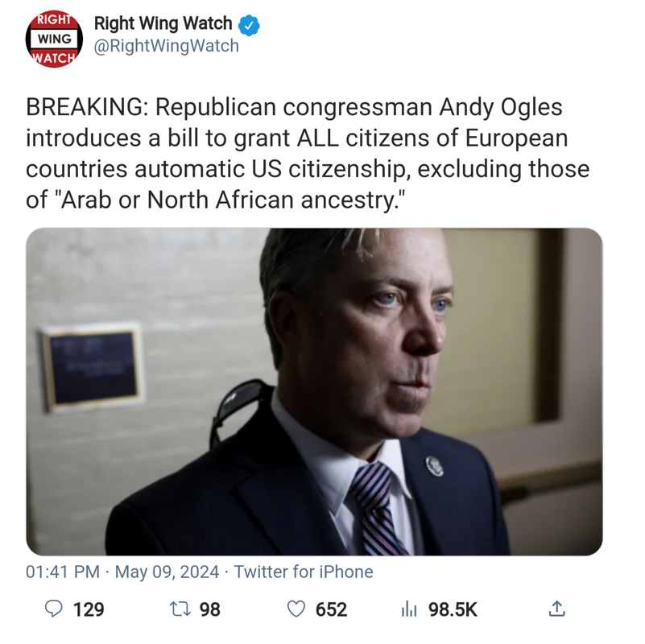This screenshot has width=645, height=644.
Task: Open the reply speech bubble icon
Action: click(53, 609)
